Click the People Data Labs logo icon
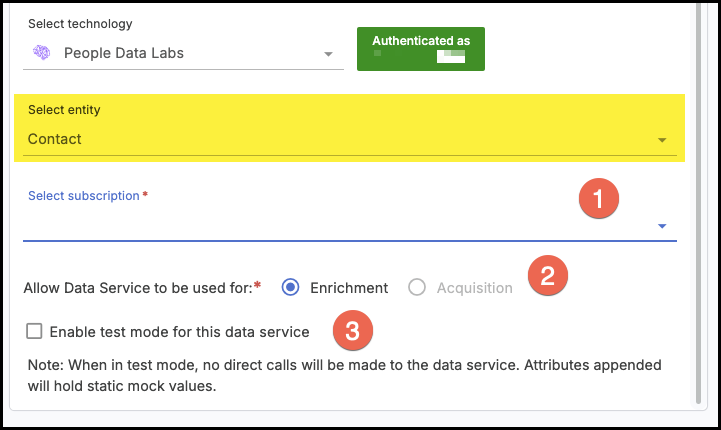721x430 pixels. coord(41,52)
